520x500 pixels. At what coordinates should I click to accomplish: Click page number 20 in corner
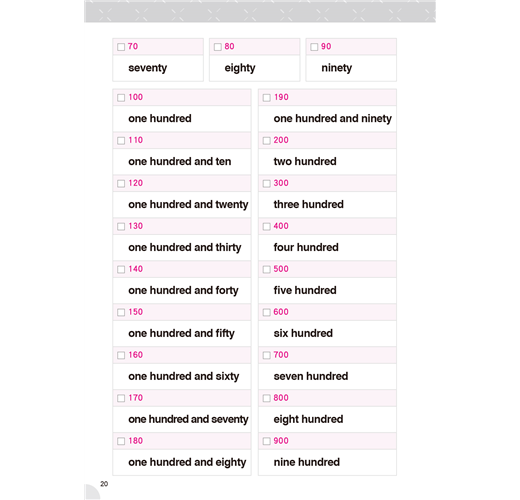click(x=104, y=484)
